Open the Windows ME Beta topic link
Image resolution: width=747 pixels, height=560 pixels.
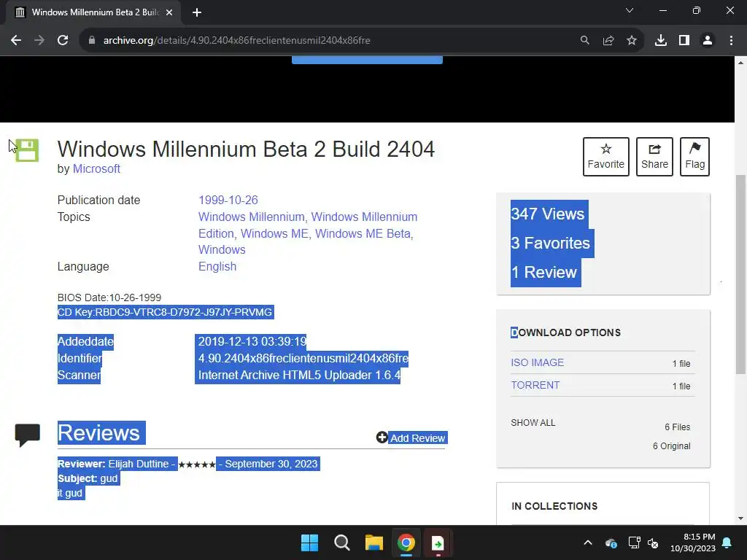tap(363, 234)
